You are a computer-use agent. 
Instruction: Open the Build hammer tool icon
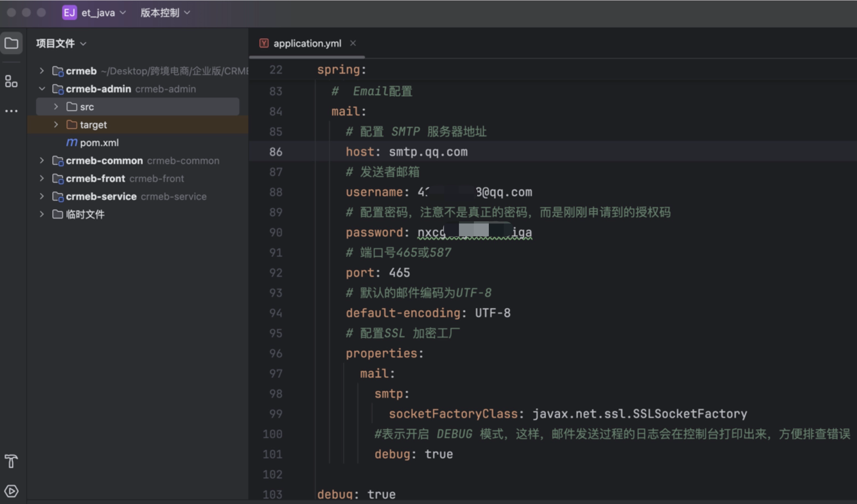pos(11,461)
